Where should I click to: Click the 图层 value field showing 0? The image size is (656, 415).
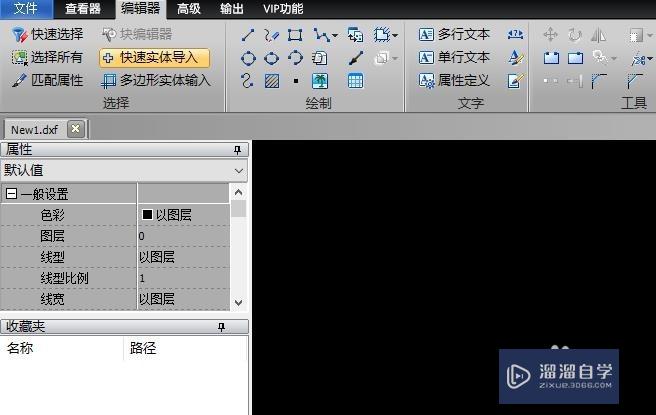pos(184,236)
